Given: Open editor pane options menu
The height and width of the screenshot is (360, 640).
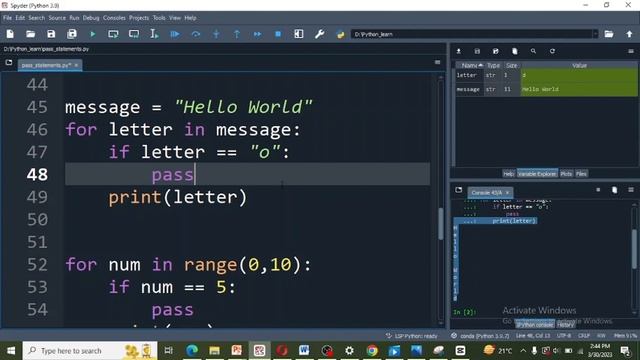Looking at the screenshot, I should pos(438,62).
